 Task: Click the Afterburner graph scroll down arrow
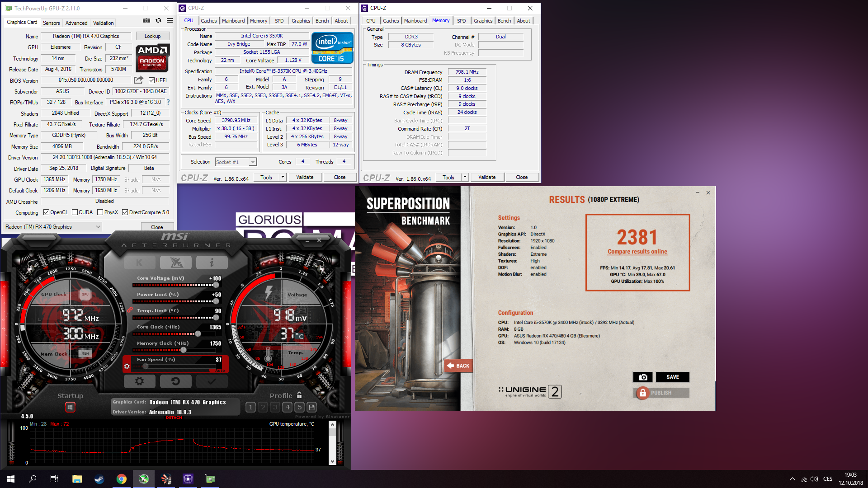(x=332, y=461)
